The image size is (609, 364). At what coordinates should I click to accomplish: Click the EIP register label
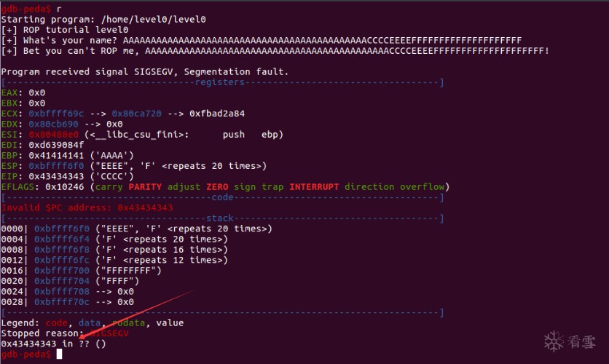pos(9,176)
